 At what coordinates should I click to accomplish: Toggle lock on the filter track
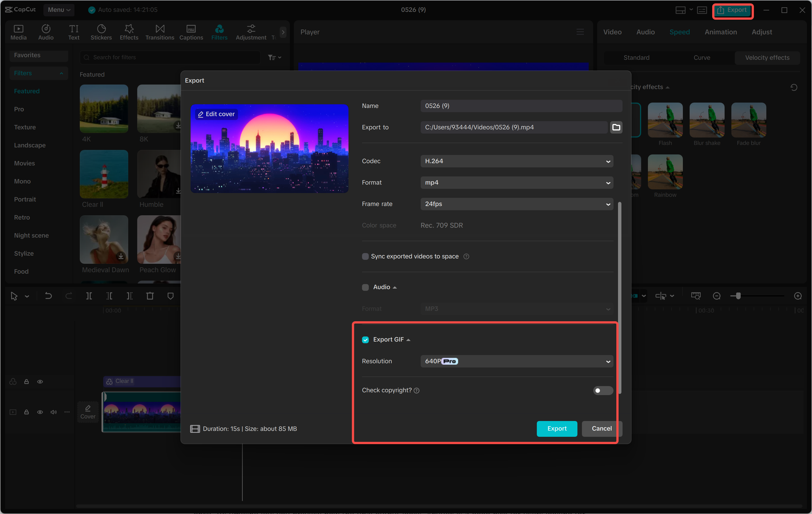(26, 382)
